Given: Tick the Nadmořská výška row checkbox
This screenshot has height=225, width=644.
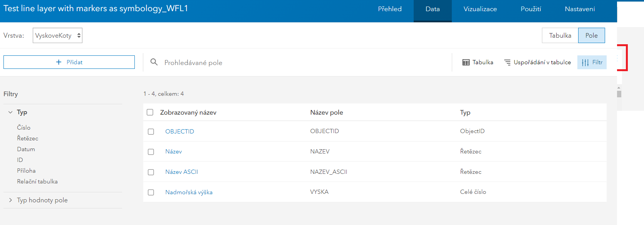Looking at the screenshot, I should coord(151,192).
